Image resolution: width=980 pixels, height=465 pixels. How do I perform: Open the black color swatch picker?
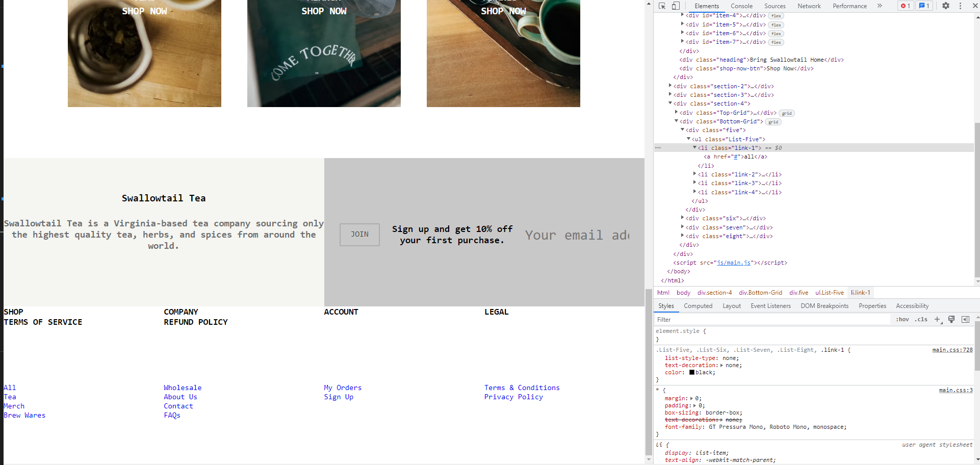(692, 373)
